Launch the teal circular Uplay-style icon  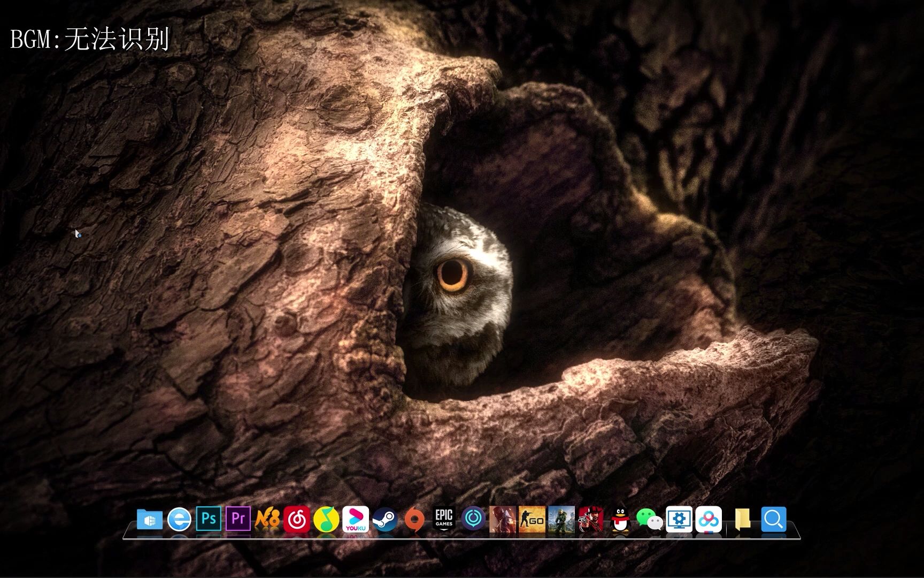pyautogui.click(x=473, y=518)
